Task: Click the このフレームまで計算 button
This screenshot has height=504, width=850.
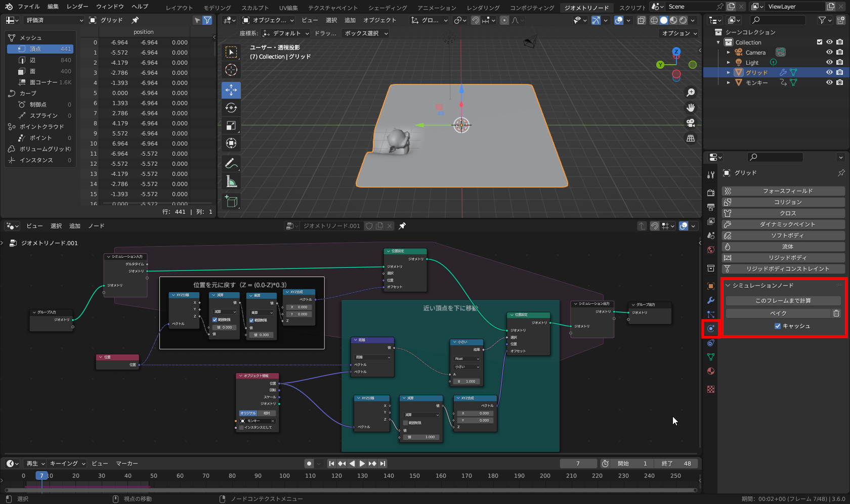Action: (x=783, y=301)
